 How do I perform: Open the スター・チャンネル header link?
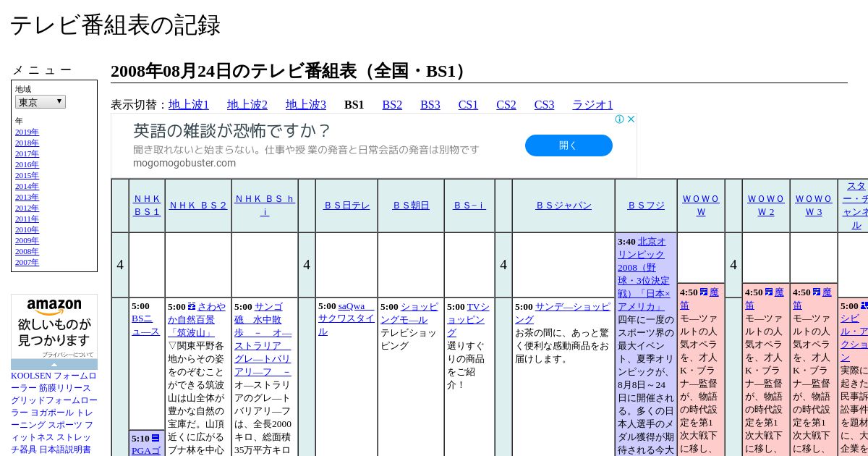click(x=856, y=206)
